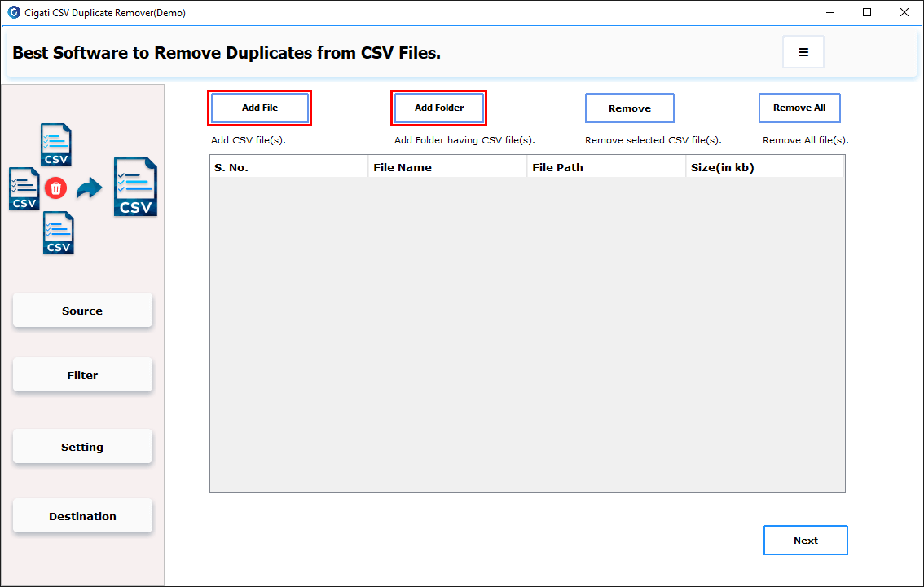Minimize the Cigati CSV Duplicate Remover window

pyautogui.click(x=830, y=12)
